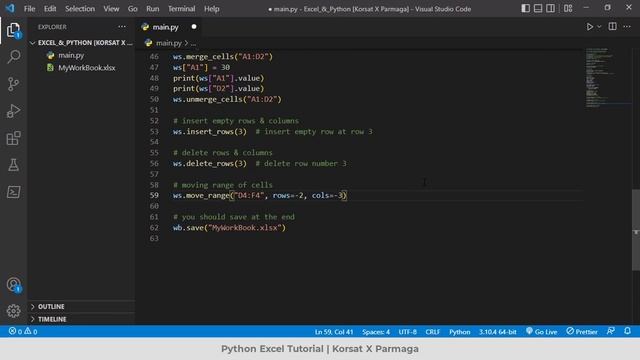Open the Manage gear icon

click(13, 311)
